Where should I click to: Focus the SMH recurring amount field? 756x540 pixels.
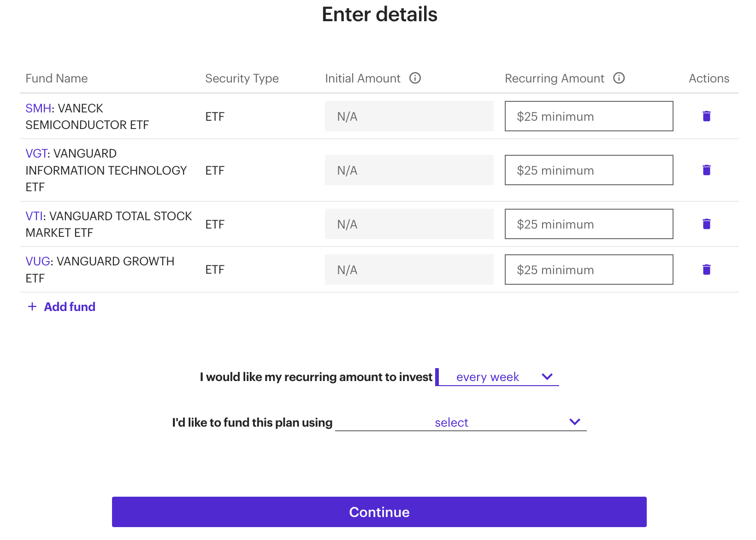tap(589, 116)
